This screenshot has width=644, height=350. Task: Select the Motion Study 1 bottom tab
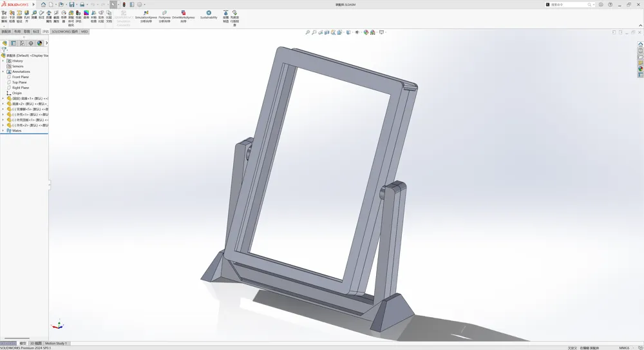(55, 344)
